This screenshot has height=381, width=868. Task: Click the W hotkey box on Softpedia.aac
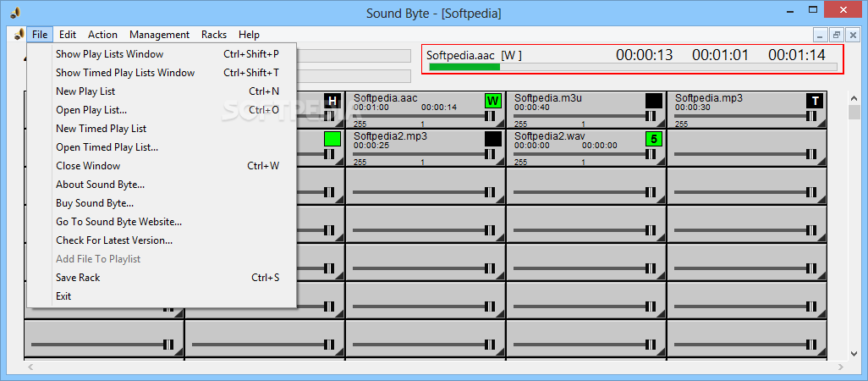point(492,101)
